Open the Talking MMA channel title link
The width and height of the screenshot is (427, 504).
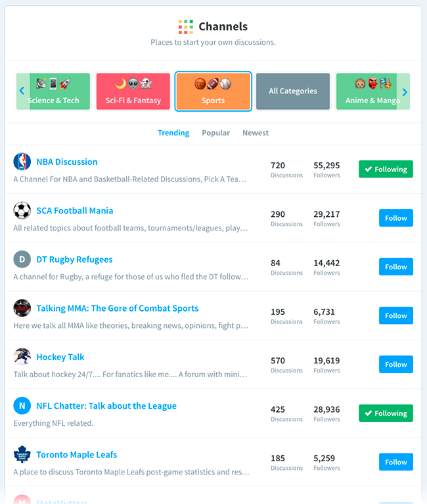[x=118, y=308]
